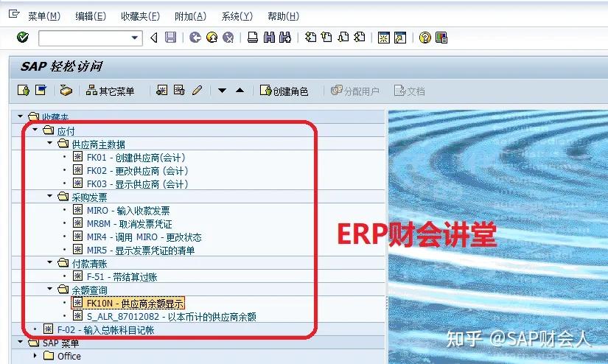Click the Last Page icon
This screenshot has width=608, height=364.
(x=360, y=38)
